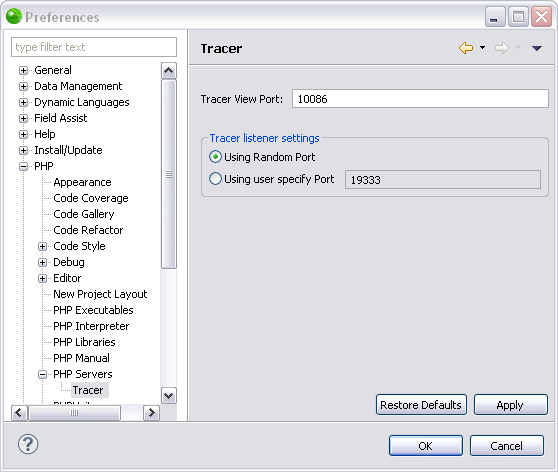The image size is (558, 472).
Task: Open the back history dropdown arrow
Action: 482,47
